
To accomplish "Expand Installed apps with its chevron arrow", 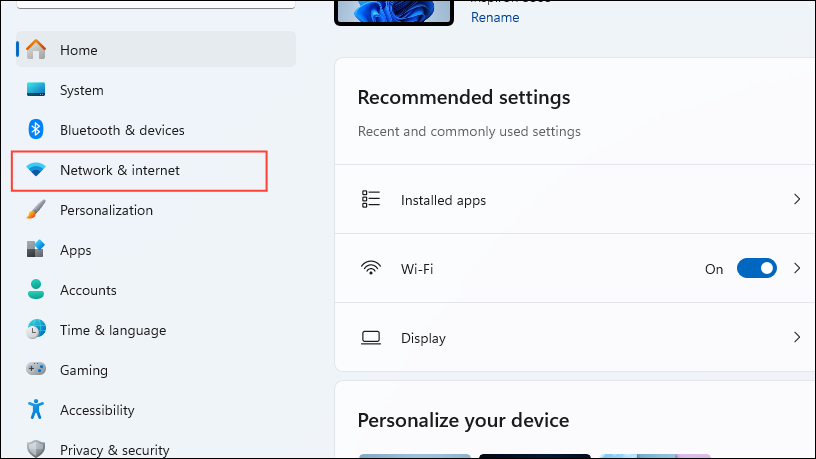I will (797, 199).
